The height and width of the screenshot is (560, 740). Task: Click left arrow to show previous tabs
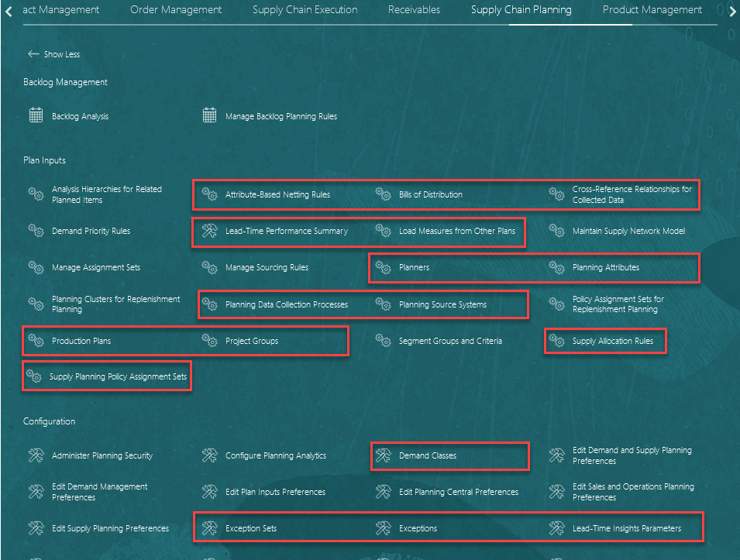click(9, 12)
